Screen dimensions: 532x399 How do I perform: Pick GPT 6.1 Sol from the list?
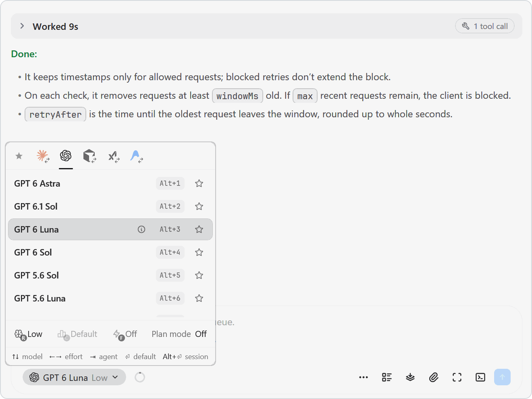[110, 206]
